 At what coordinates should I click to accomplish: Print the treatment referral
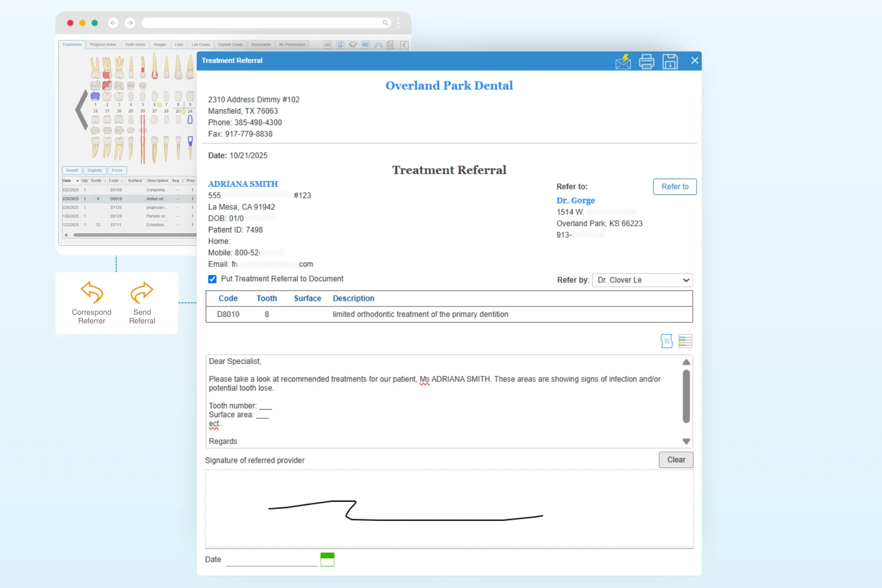coord(646,62)
